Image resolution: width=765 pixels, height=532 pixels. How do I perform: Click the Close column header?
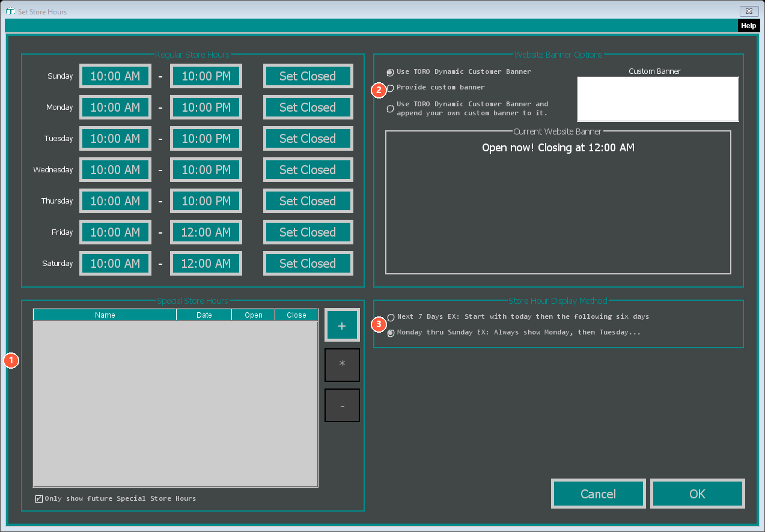[296, 315]
